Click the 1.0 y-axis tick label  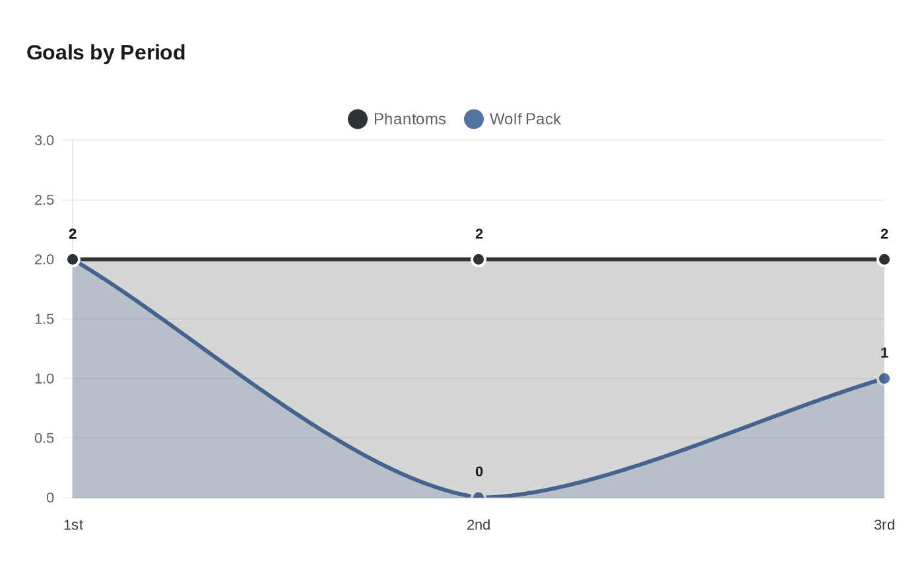(x=44, y=378)
